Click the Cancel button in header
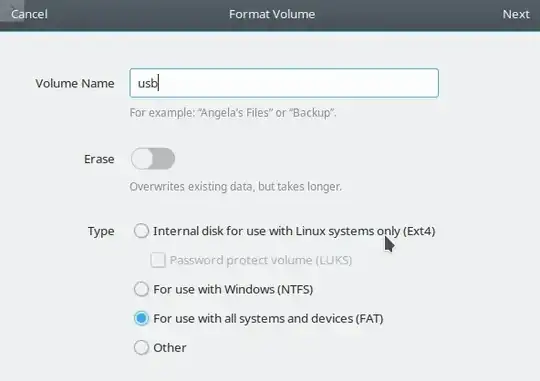The width and height of the screenshot is (540, 381). click(29, 14)
